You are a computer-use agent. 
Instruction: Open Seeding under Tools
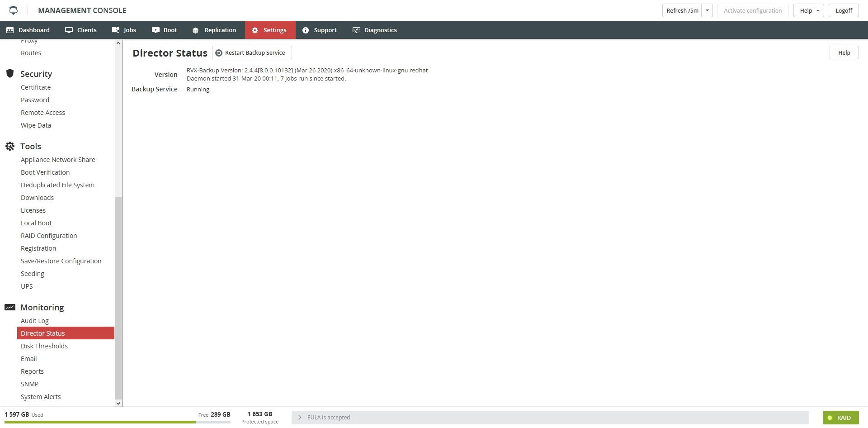(33, 274)
